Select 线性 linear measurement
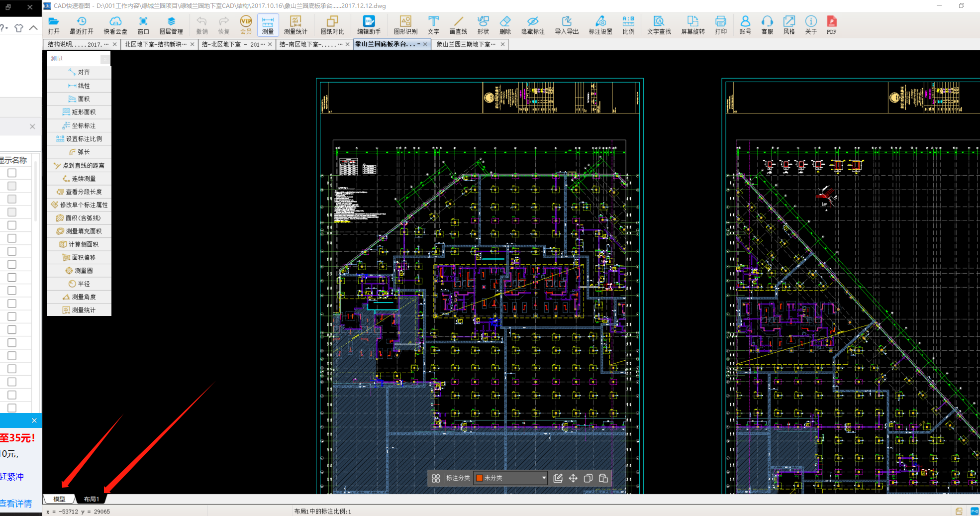Viewport: 980px width, 516px height. 79,86
